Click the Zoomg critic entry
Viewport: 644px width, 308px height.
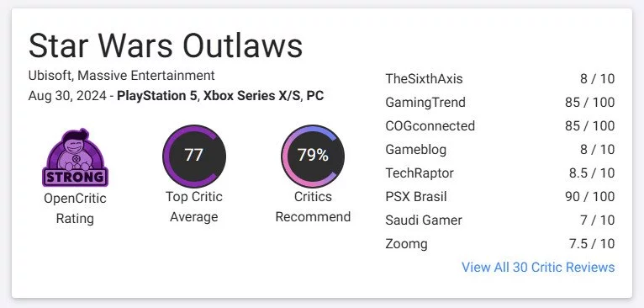tap(500, 243)
